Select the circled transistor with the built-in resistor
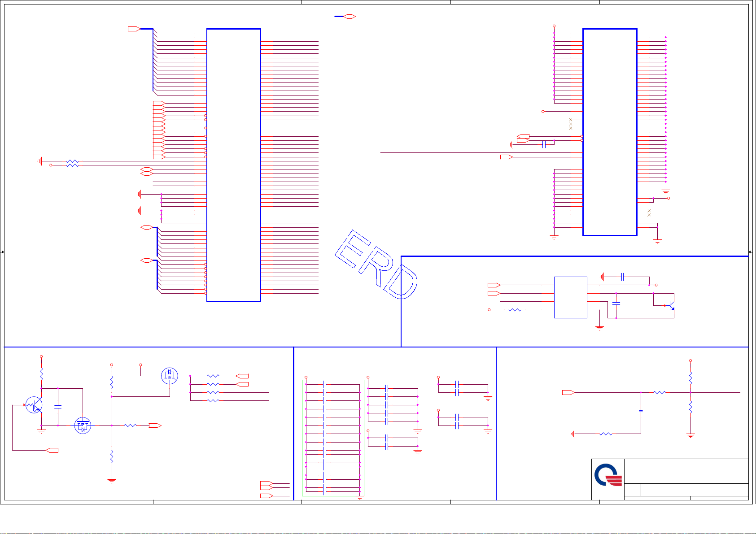The height and width of the screenshot is (534, 756). 34,405
